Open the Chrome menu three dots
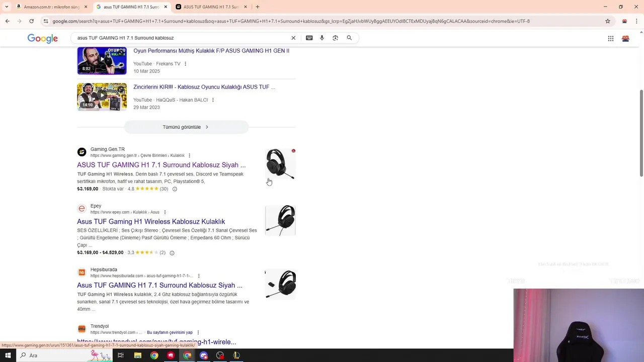This screenshot has width=644, height=362. point(637,21)
